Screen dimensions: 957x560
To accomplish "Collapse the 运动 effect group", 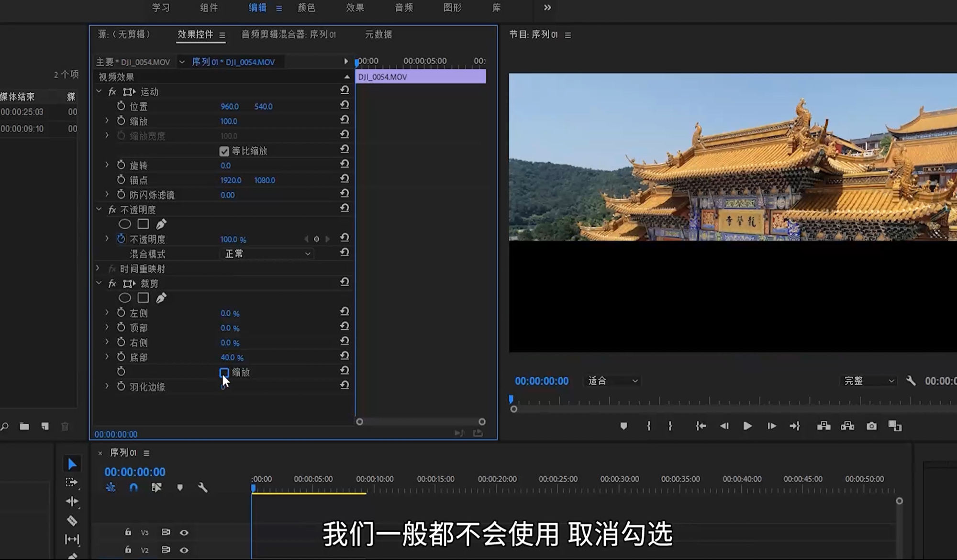I will (x=99, y=91).
